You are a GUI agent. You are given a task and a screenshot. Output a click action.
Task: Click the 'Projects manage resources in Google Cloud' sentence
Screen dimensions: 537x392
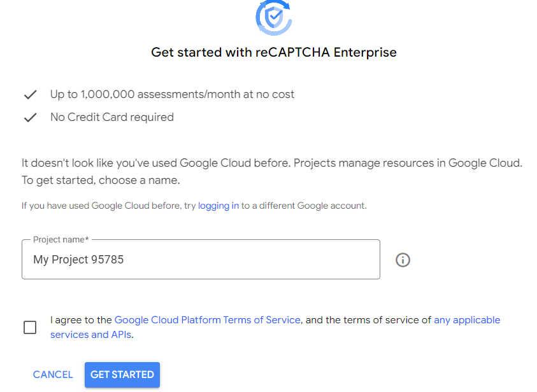pos(408,163)
